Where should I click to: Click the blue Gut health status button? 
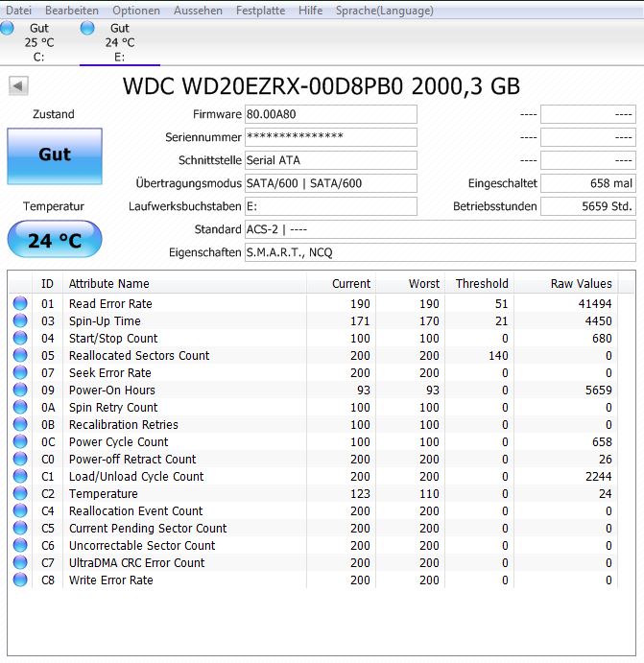click(x=55, y=156)
